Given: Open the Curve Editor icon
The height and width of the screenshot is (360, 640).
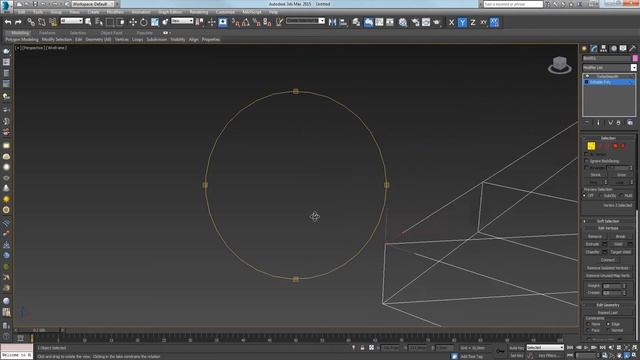Looking at the screenshot, I should [379, 22].
